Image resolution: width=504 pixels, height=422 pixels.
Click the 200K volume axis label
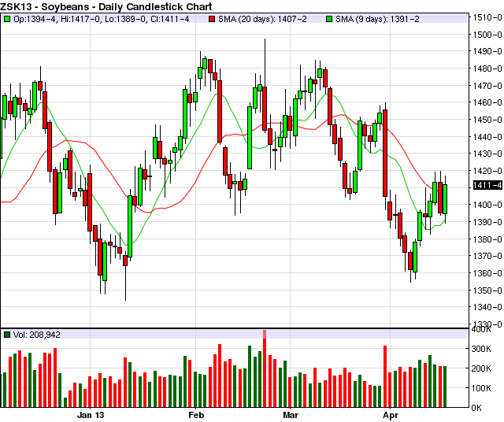coord(481,368)
